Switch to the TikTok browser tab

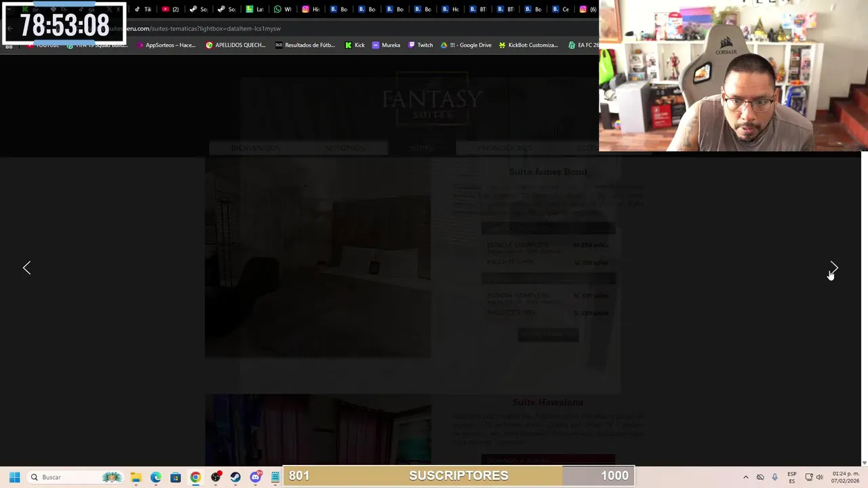click(142, 9)
